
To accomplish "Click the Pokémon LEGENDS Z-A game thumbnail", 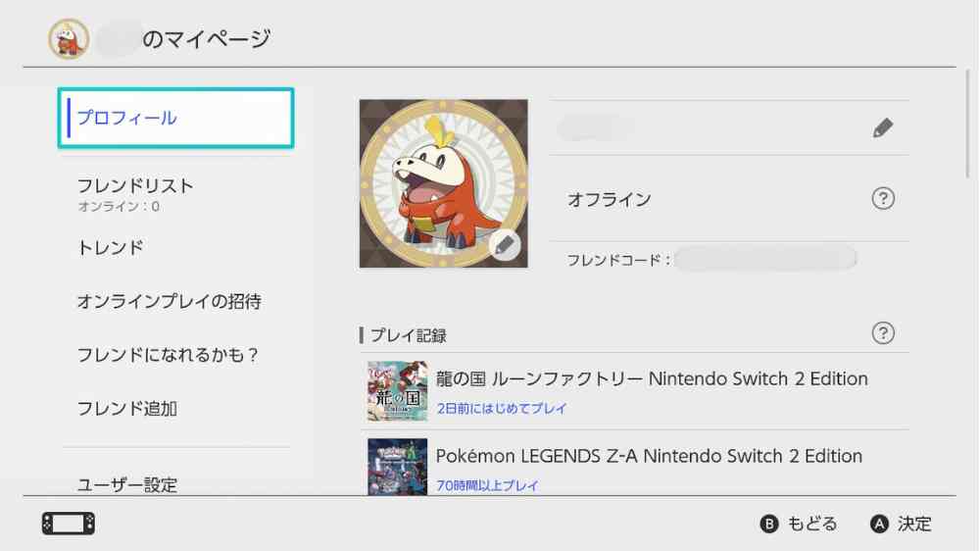I will pyautogui.click(x=397, y=467).
